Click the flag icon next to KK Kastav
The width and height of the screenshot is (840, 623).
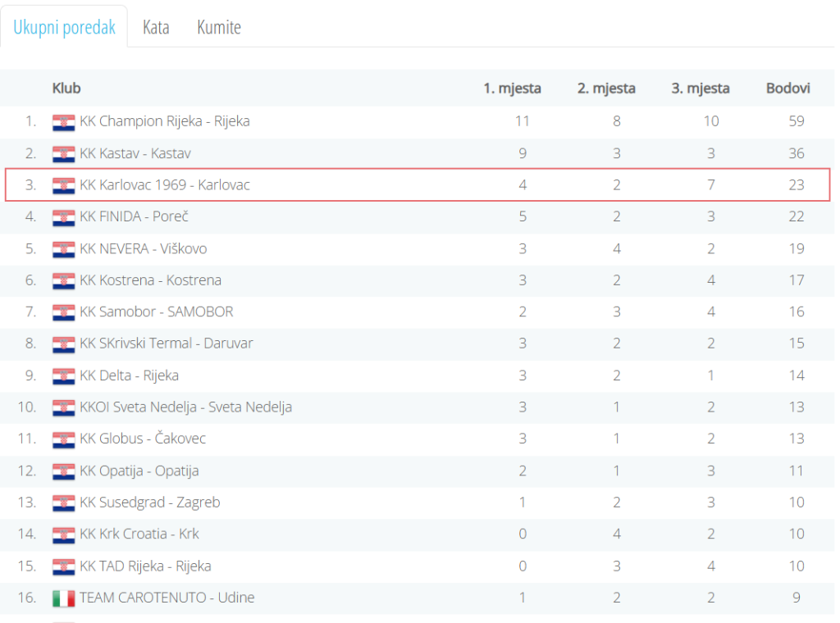[63, 154]
